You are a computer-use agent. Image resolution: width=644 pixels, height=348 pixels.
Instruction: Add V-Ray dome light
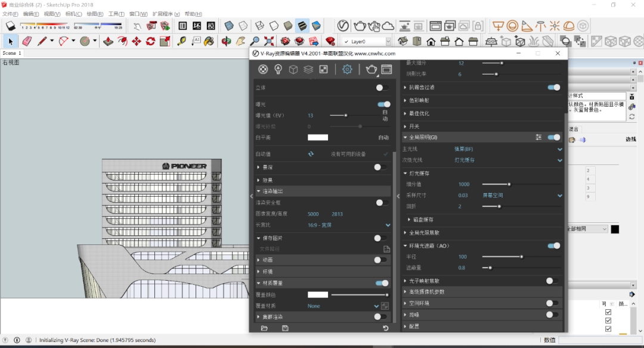point(569,26)
